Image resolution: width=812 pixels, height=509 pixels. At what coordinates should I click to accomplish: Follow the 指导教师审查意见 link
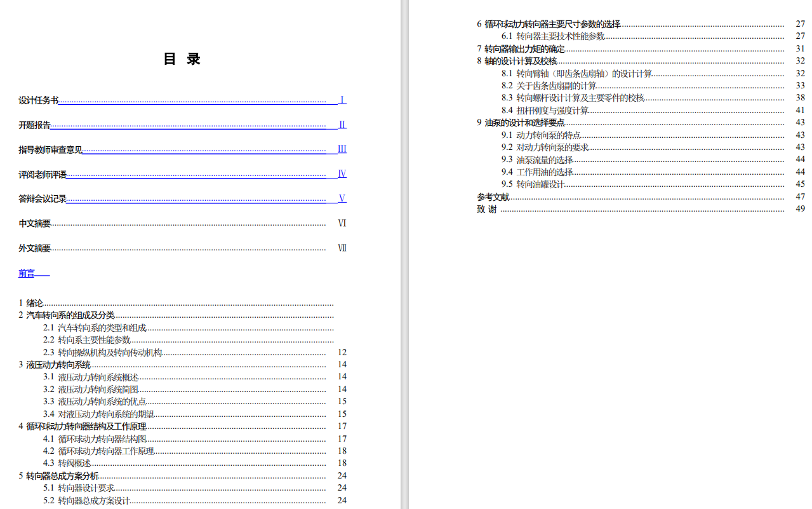point(182,149)
